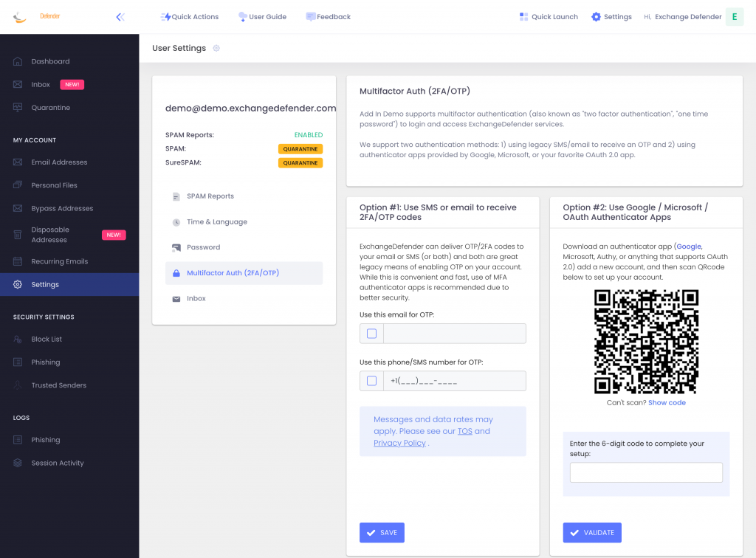The height and width of the screenshot is (558, 756).
Task: Click envelope icon next to Inbox settings
Action: coord(176,299)
